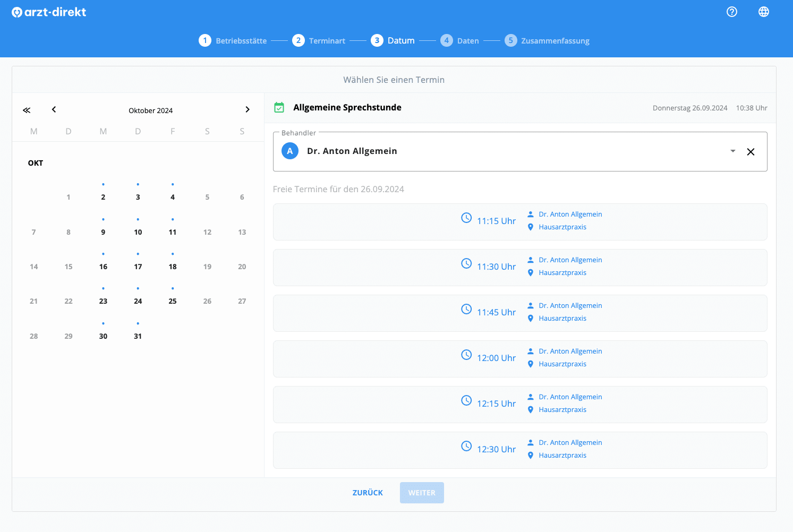Click the clock icon of the 12:30 appointment
Viewport: 793px width, 532px height.
(x=466, y=446)
